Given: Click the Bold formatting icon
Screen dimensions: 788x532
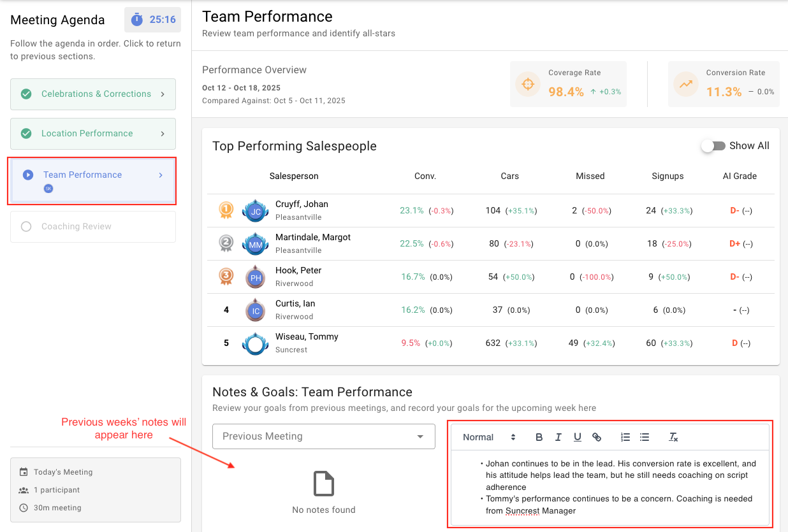Looking at the screenshot, I should (539, 437).
